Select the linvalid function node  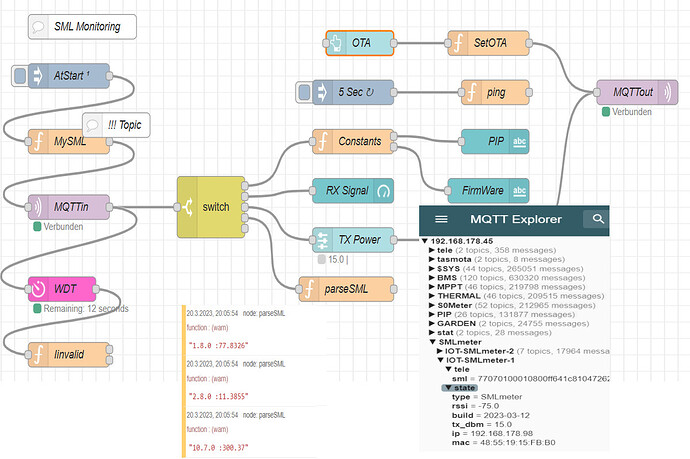pyautogui.click(x=69, y=355)
